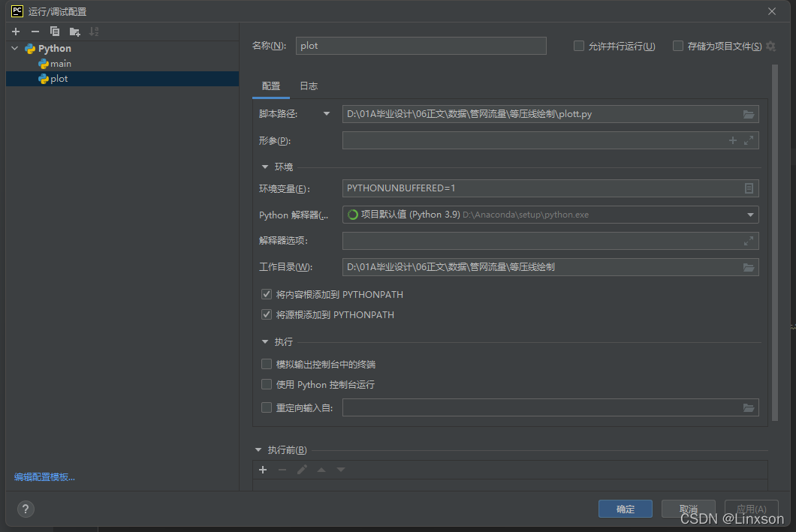Enable 存储为项目文件 checkbox

[x=677, y=47]
